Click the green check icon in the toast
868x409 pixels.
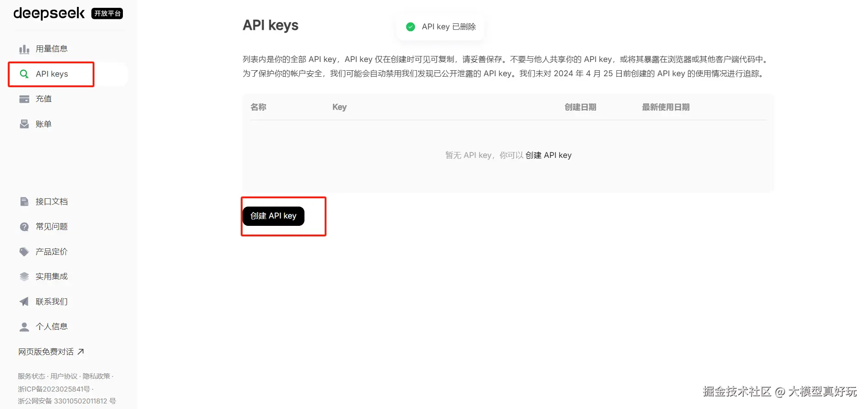[x=411, y=27]
